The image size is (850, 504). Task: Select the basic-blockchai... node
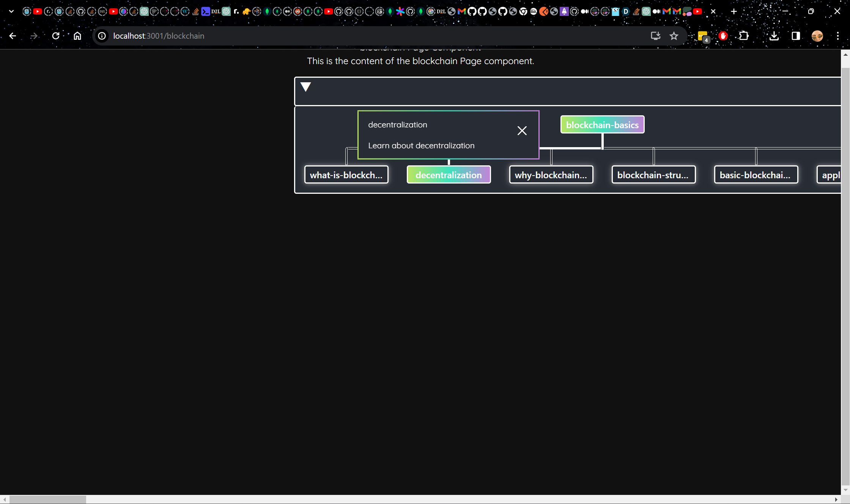point(756,175)
